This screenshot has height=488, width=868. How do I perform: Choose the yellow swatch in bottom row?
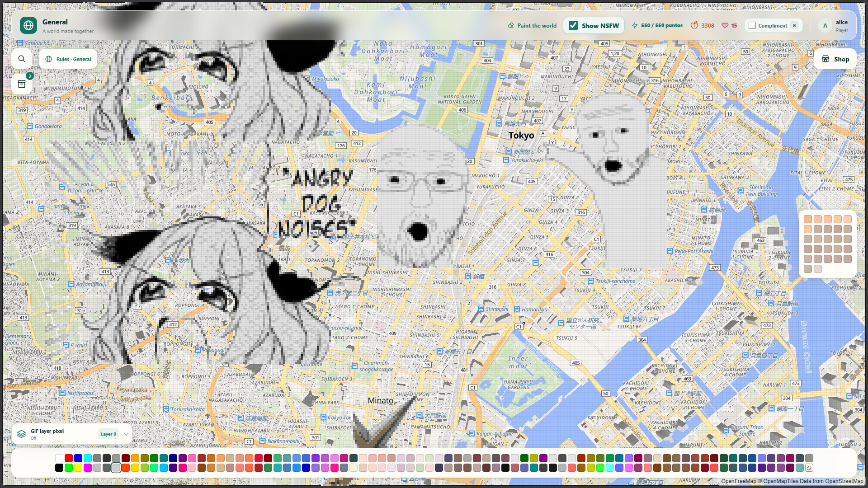click(x=78, y=468)
